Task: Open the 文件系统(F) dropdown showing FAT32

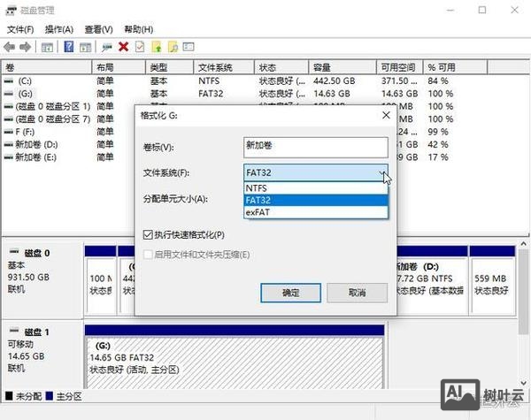Action: pyautogui.click(x=316, y=172)
